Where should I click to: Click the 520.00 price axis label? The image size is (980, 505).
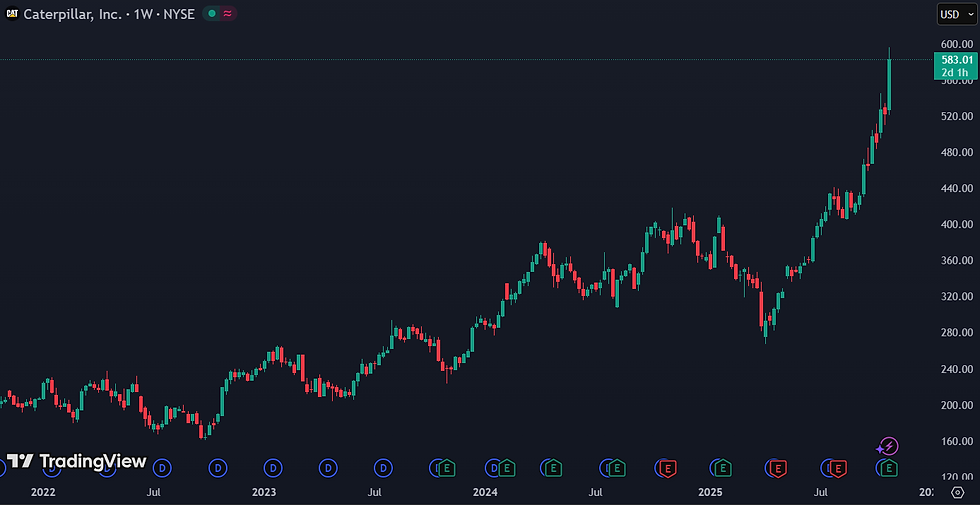[x=956, y=116]
